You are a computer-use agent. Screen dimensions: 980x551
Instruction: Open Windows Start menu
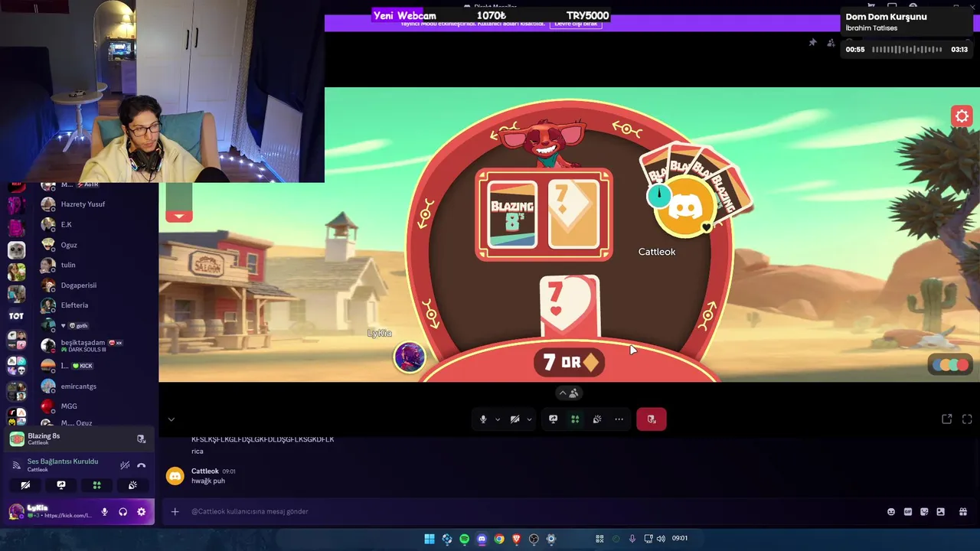pyautogui.click(x=430, y=539)
